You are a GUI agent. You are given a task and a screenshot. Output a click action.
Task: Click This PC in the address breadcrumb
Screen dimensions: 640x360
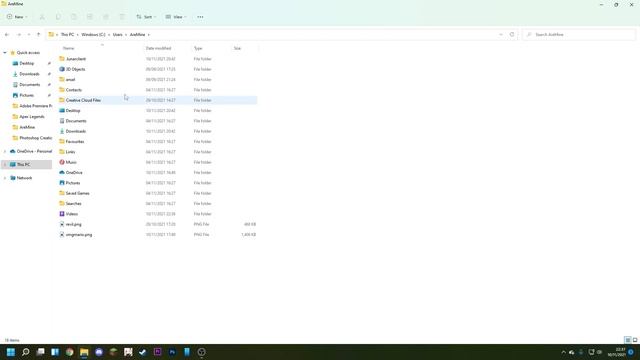67,35
